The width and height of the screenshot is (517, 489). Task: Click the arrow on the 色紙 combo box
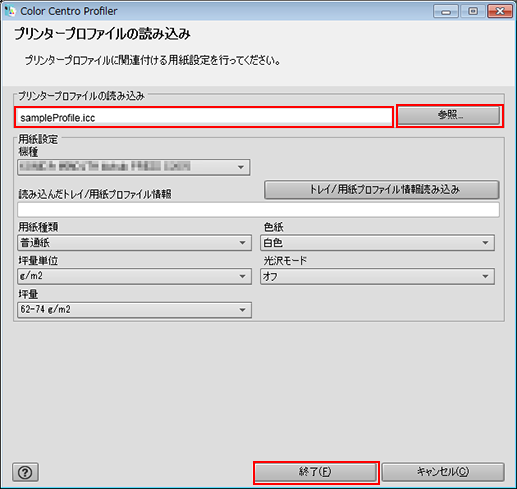(485, 243)
